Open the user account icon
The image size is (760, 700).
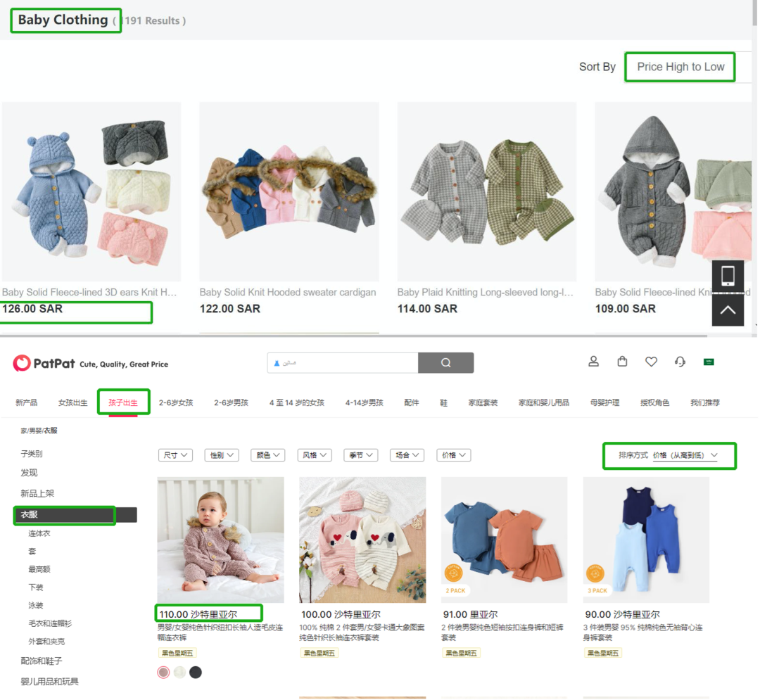point(593,362)
